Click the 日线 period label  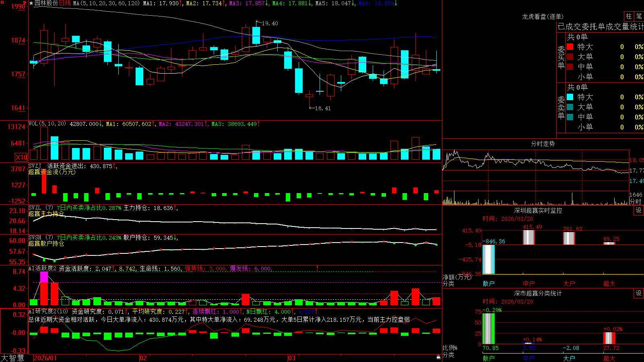65,3
